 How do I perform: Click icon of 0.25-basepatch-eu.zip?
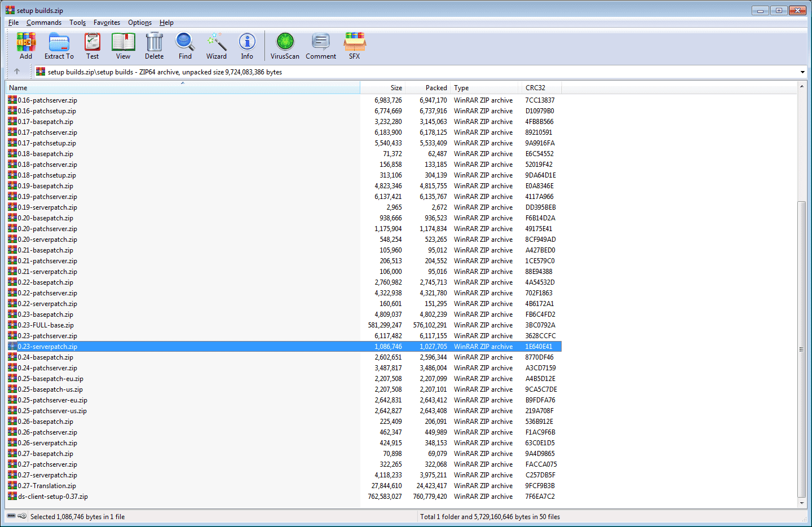12,378
